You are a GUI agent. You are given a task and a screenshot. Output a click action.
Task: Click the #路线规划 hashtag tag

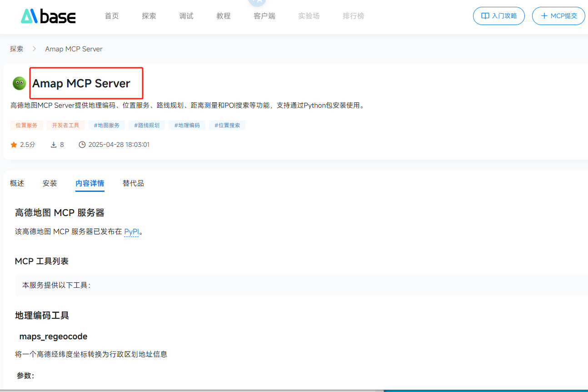[147, 125]
